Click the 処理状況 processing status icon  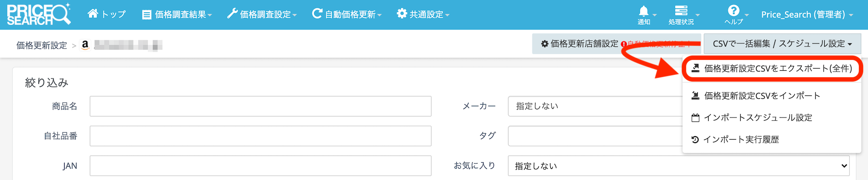(681, 11)
